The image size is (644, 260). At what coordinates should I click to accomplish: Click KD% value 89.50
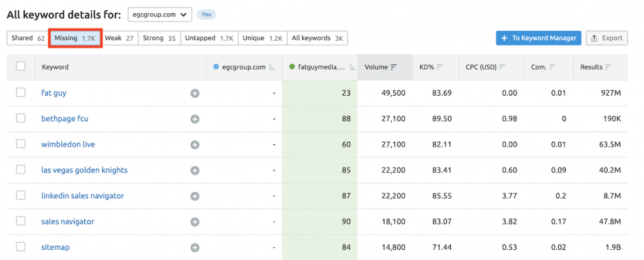(x=442, y=119)
